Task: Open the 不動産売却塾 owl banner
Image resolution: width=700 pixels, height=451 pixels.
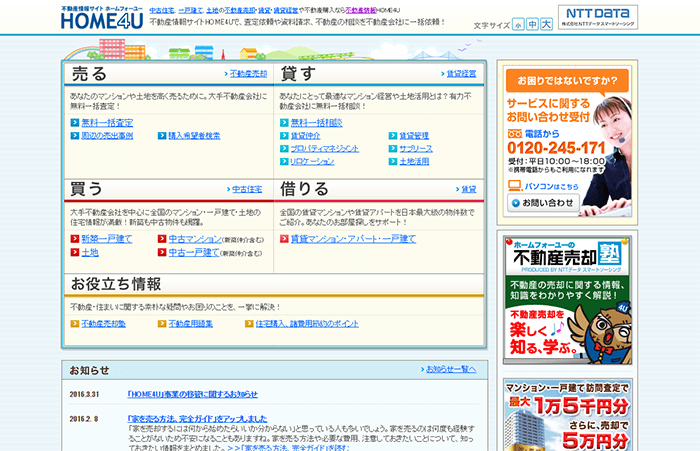Action: 567,301
